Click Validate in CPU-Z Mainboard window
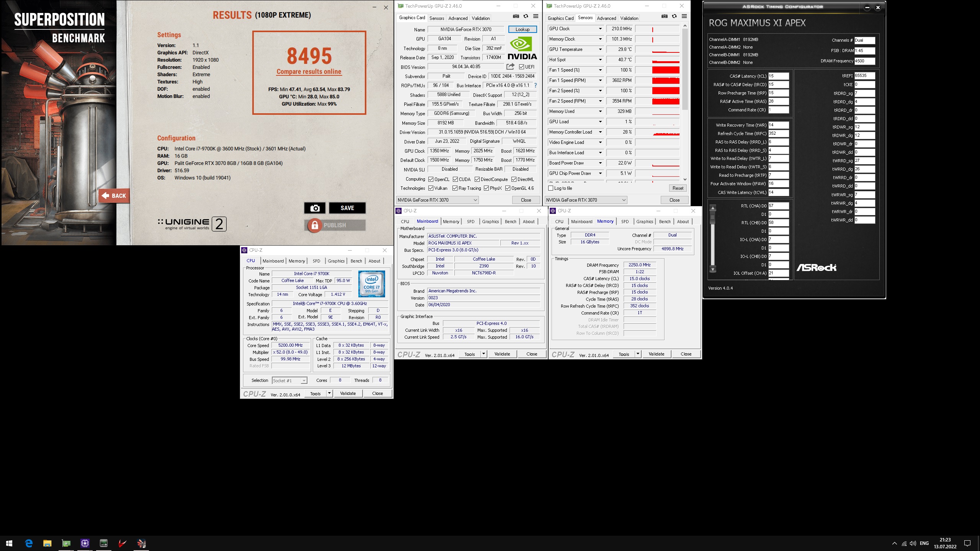Viewport: 980px width, 551px height. [x=502, y=354]
